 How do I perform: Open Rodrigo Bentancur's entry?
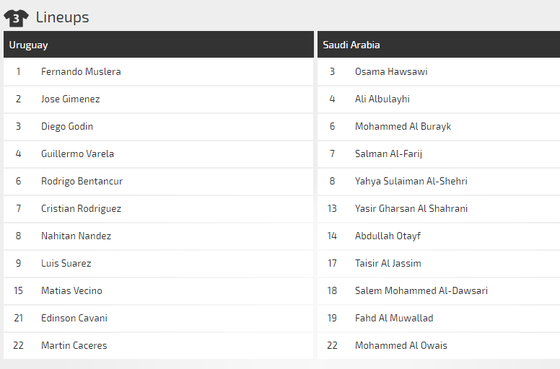click(82, 181)
